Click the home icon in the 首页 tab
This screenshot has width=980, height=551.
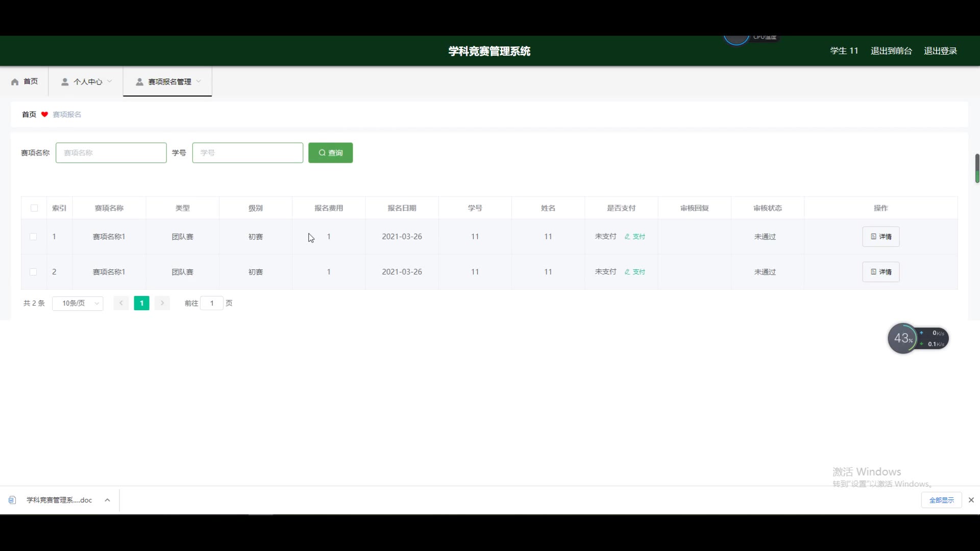15,82
